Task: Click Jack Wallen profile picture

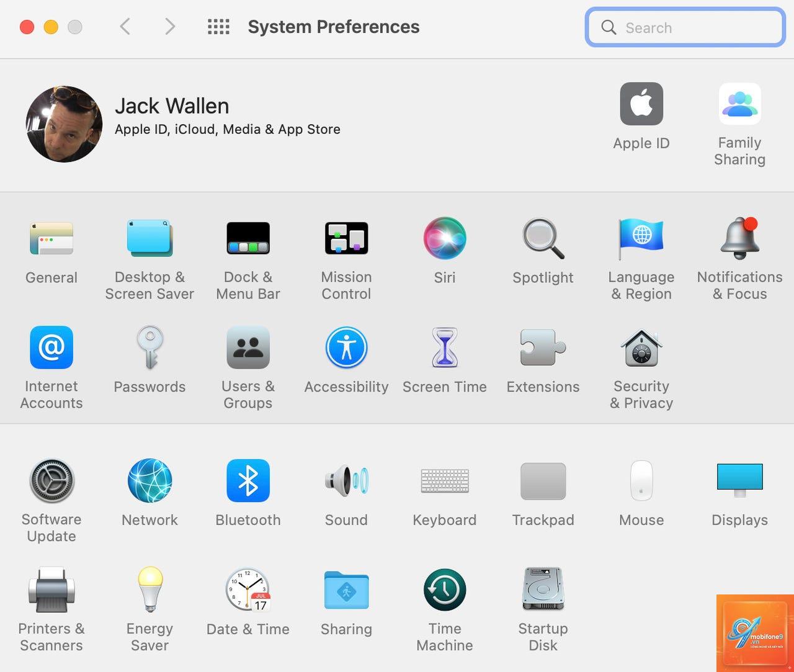Action: pyautogui.click(x=64, y=124)
